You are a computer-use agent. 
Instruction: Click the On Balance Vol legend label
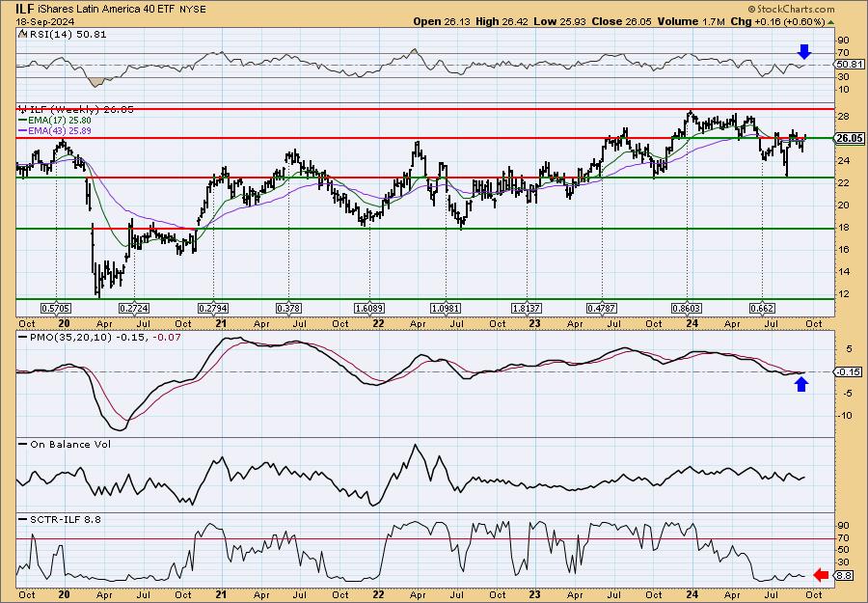point(70,444)
